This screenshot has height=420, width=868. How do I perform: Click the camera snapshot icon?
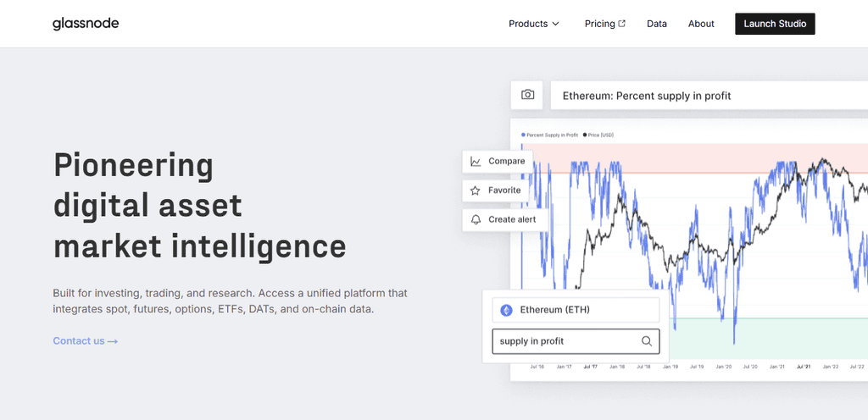(527, 95)
